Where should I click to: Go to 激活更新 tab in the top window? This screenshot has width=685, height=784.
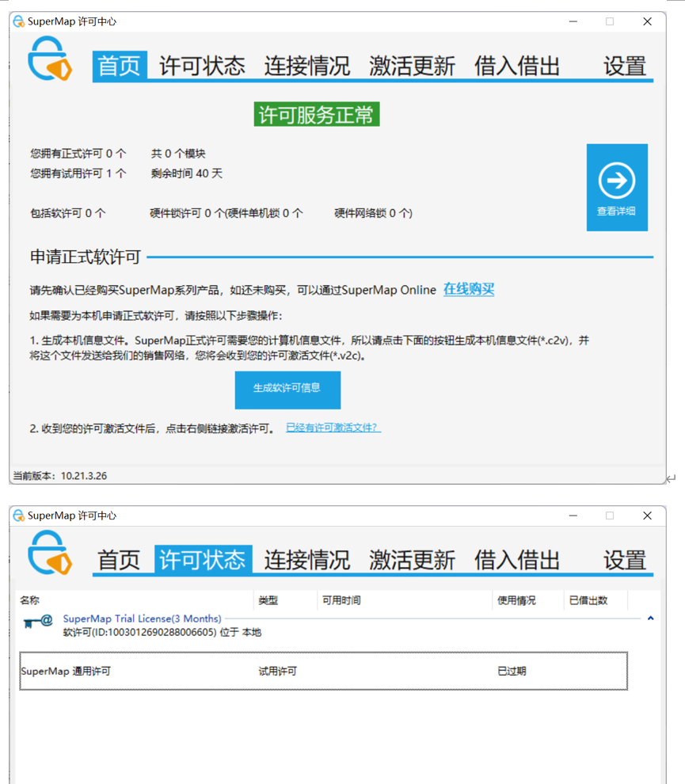tap(412, 66)
